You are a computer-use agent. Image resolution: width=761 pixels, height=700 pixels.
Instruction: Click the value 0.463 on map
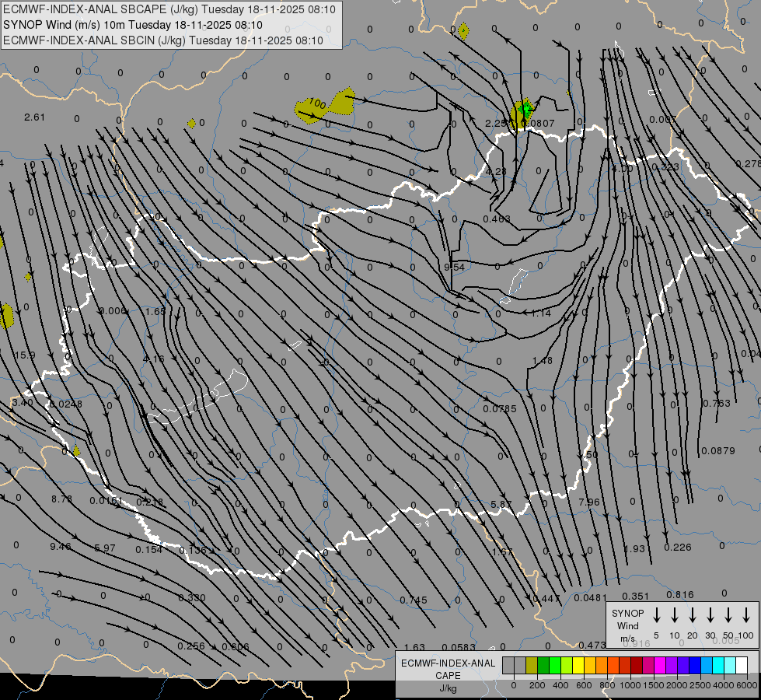(497, 219)
